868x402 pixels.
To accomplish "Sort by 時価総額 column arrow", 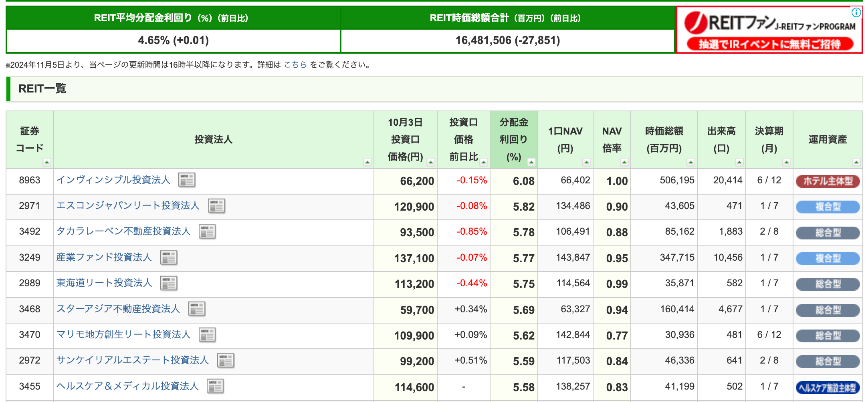I will tap(690, 162).
